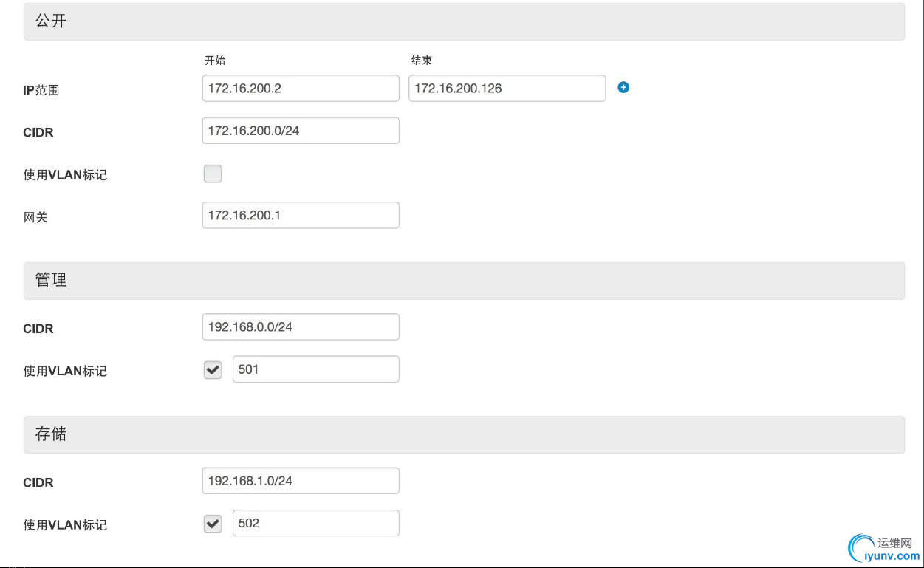Enable VLAN tagging for the 公开 network
The image size is (924, 568).
[x=213, y=174]
